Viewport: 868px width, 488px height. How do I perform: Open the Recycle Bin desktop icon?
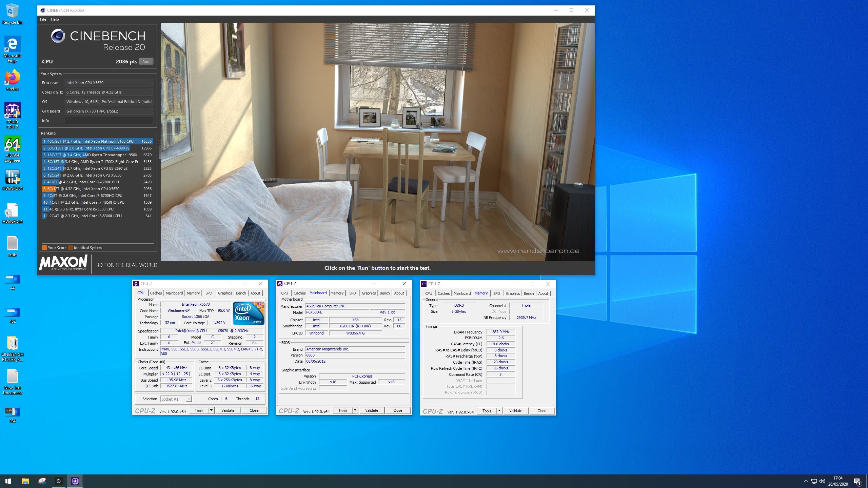[12, 14]
